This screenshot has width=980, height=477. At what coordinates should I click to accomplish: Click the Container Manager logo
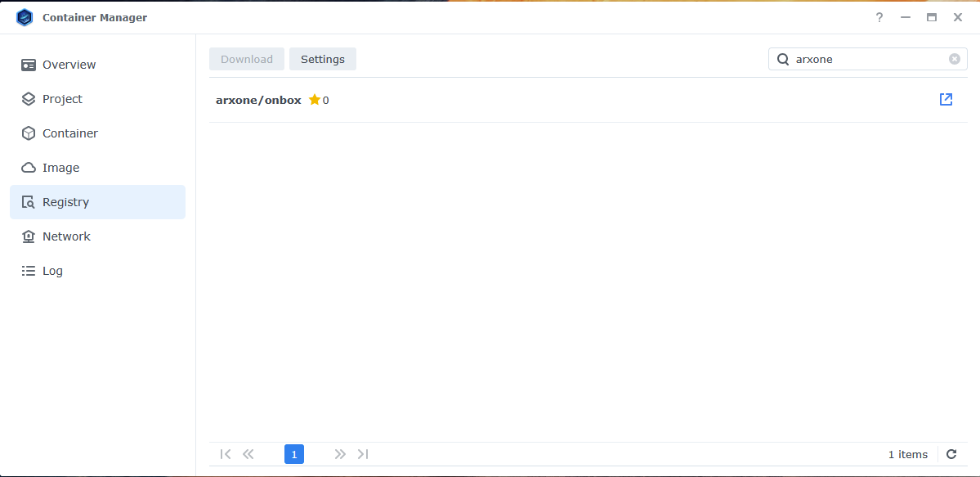point(24,16)
